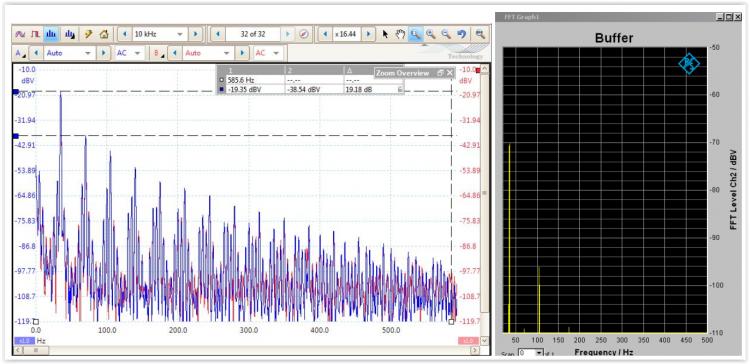This screenshot has height=364, width=750.
Task: Zoom to full view icon
Action: click(479, 34)
